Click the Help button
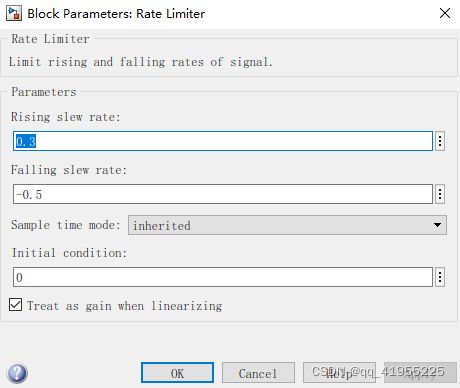 (x=339, y=373)
